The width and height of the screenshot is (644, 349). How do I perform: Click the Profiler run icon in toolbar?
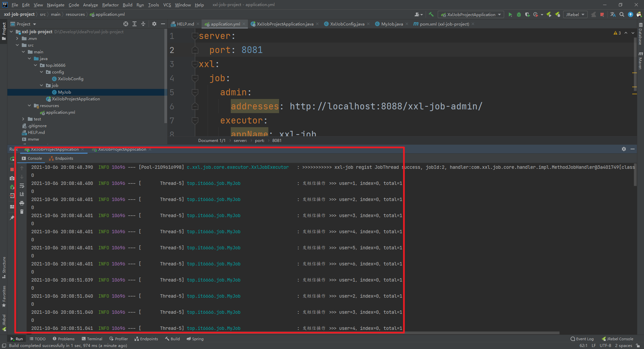click(x=536, y=14)
